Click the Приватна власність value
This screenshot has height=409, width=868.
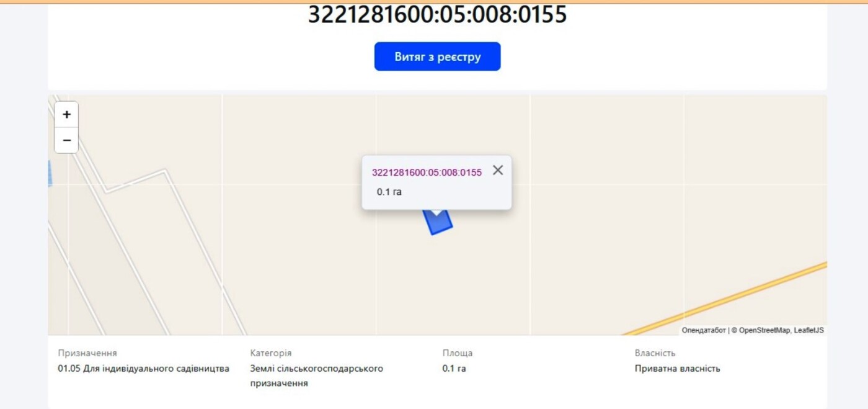(x=678, y=368)
